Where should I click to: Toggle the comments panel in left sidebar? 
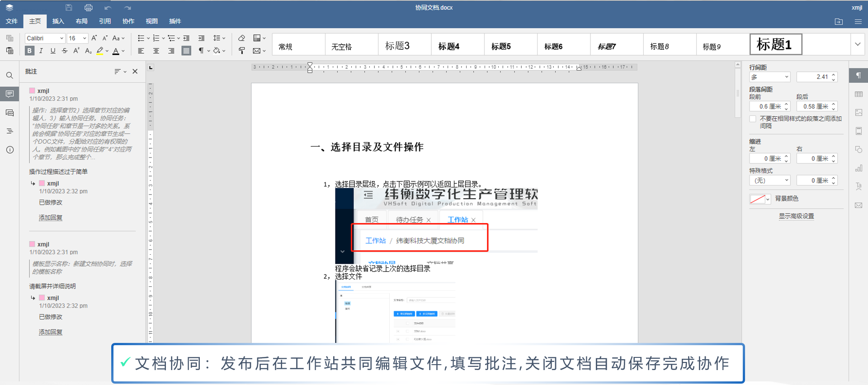click(x=9, y=94)
